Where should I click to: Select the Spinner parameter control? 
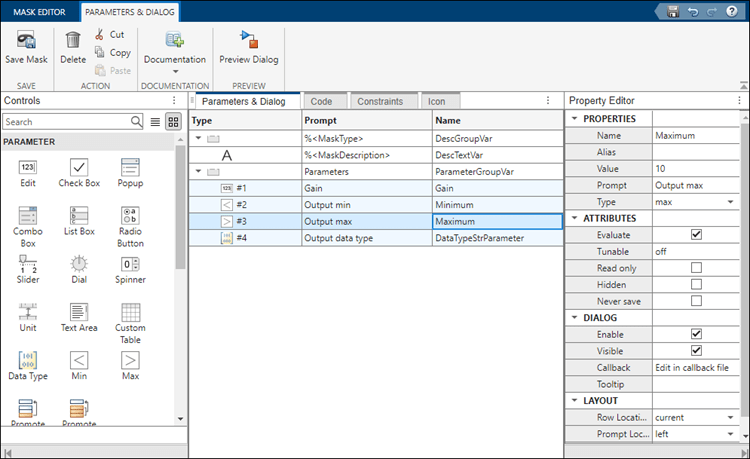click(x=129, y=264)
